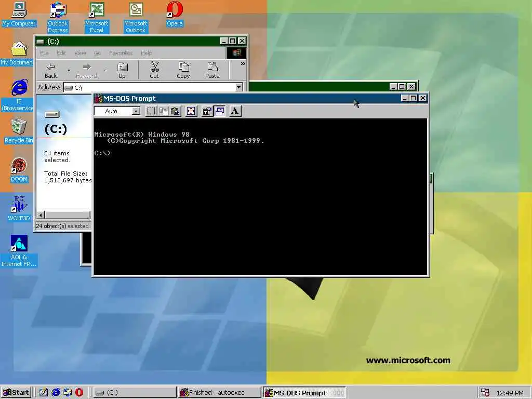Open the View menu in C: window
This screenshot has width=532, height=399.
click(80, 53)
